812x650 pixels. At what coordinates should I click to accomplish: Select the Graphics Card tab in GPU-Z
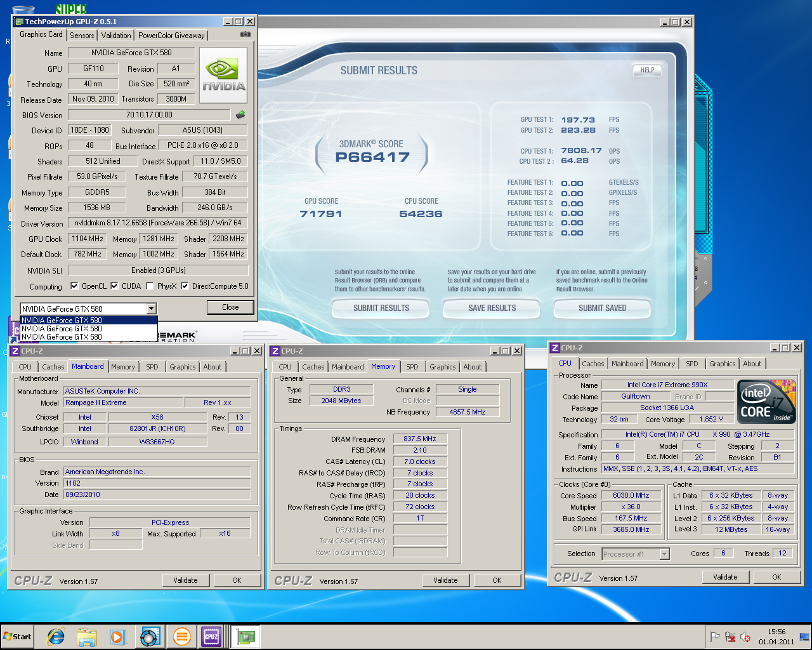41,34
